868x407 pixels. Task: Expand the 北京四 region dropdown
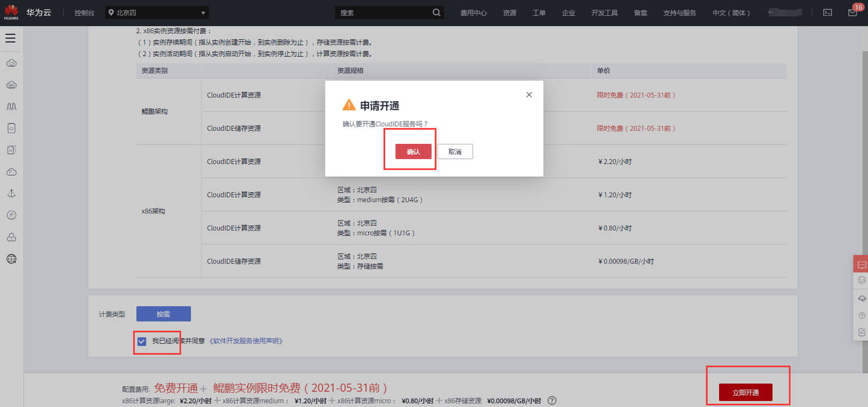[157, 12]
